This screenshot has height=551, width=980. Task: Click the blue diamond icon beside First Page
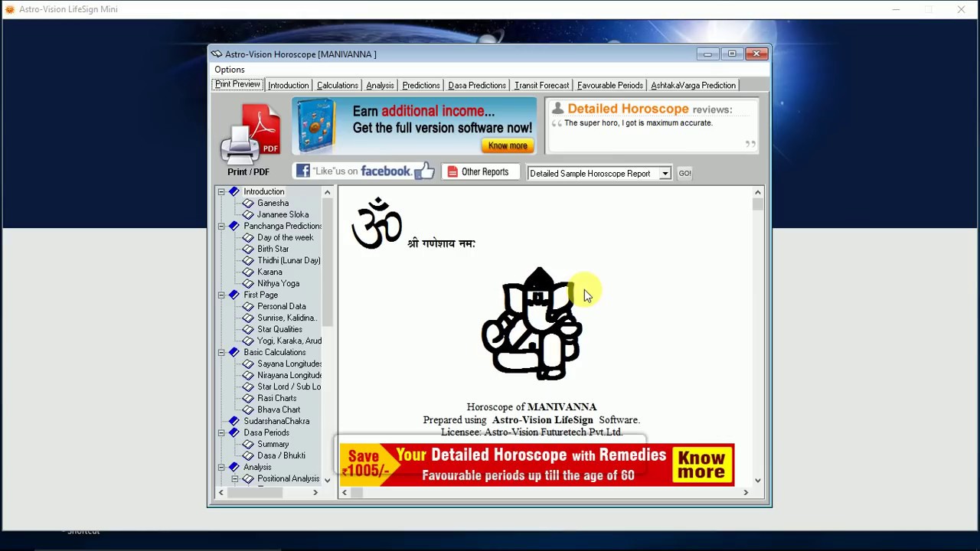click(x=234, y=295)
